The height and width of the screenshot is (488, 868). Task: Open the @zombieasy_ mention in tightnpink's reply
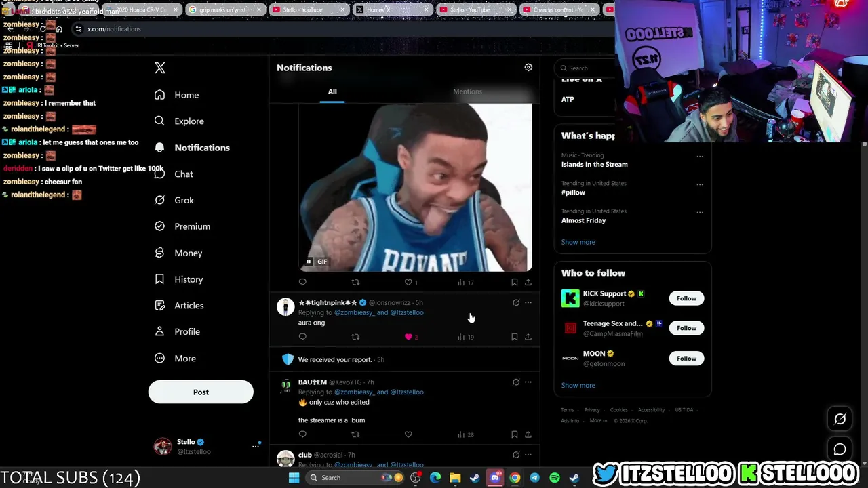(x=354, y=312)
